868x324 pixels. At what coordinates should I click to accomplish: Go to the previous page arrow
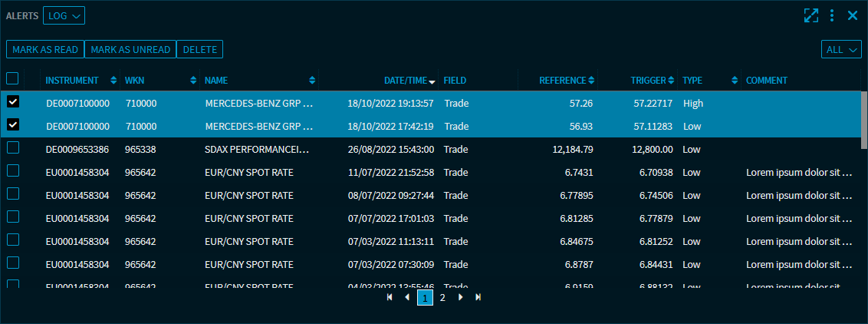click(406, 297)
